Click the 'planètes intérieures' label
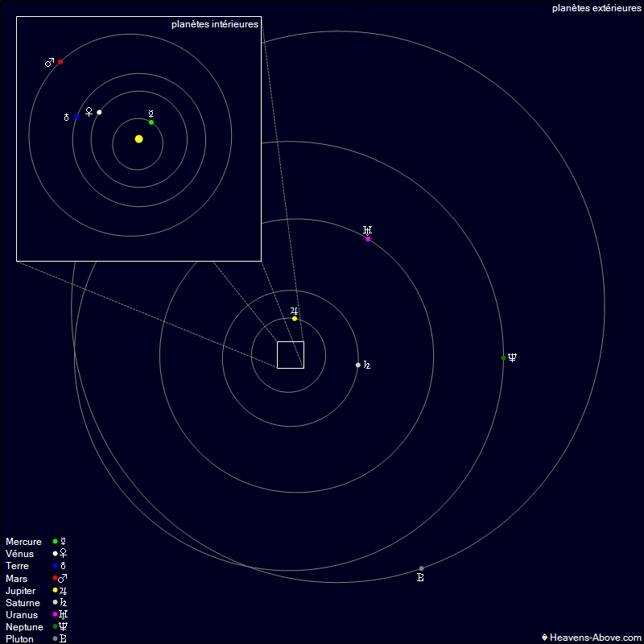Image resolution: width=644 pixels, height=644 pixels. 215,25
